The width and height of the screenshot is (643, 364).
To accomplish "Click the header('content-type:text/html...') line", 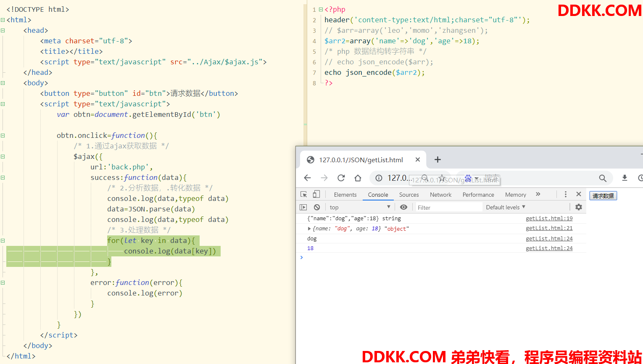I will tap(427, 20).
